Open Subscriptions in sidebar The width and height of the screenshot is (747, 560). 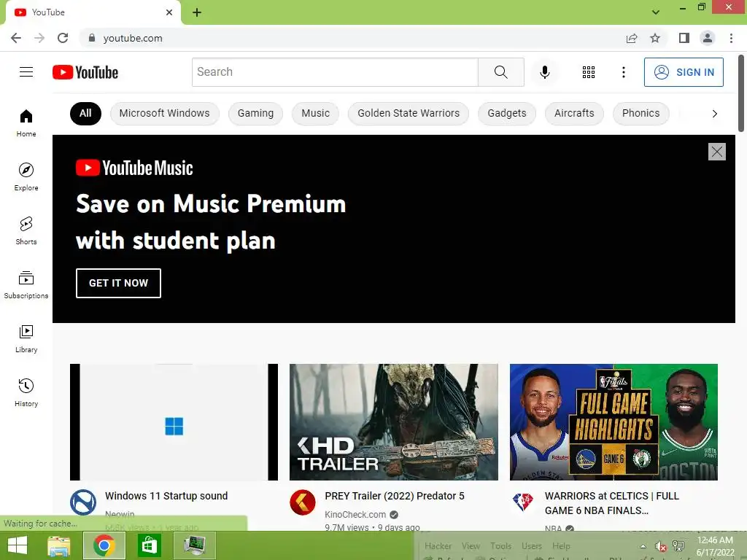pos(26,285)
